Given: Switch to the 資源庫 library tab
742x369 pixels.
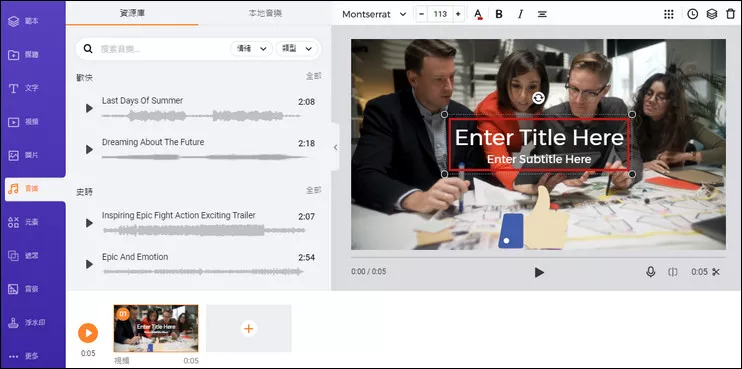Looking at the screenshot, I should [x=132, y=13].
